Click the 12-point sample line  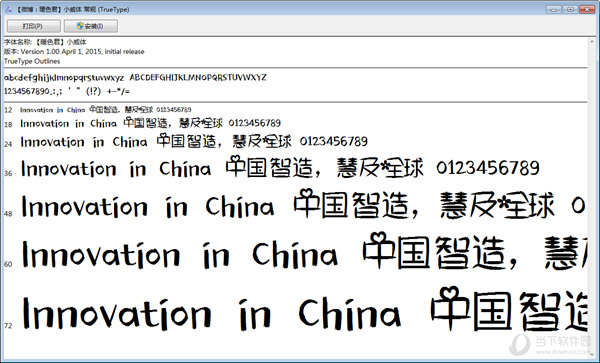106,110
